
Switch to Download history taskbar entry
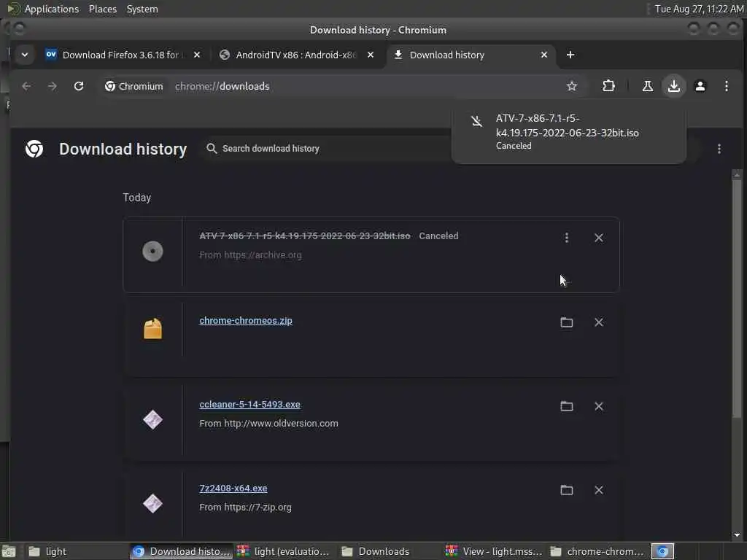click(x=182, y=551)
